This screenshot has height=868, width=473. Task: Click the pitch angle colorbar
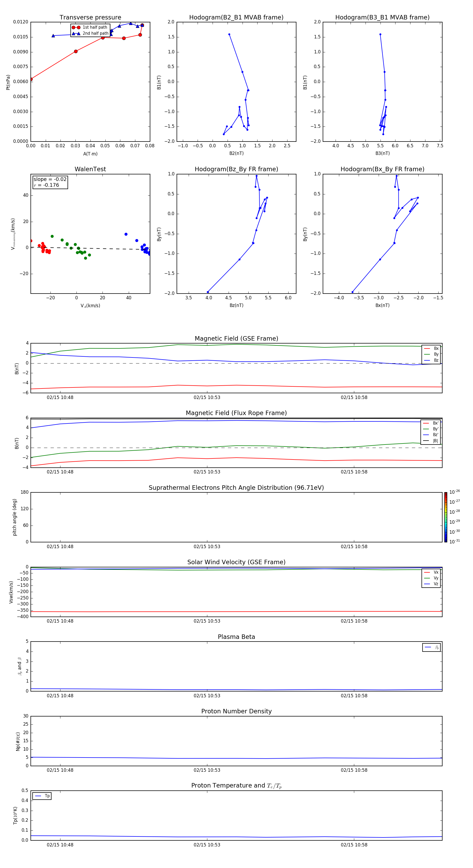(446, 517)
